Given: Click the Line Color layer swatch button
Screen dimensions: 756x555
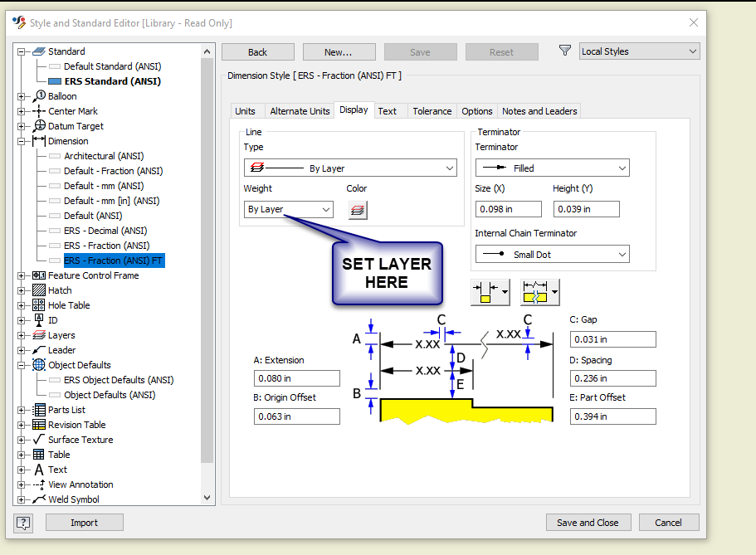Looking at the screenshot, I should coord(358,210).
